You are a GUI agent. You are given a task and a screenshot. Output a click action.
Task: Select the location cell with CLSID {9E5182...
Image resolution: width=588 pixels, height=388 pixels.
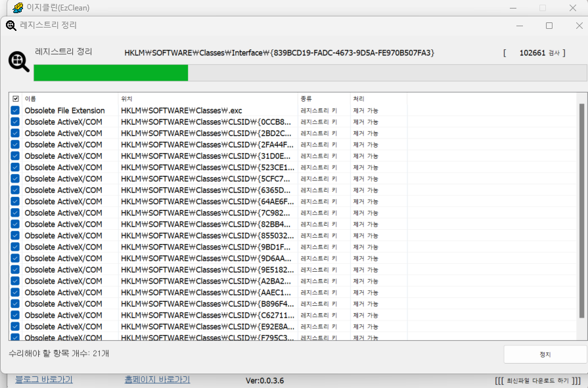pyautogui.click(x=208, y=270)
